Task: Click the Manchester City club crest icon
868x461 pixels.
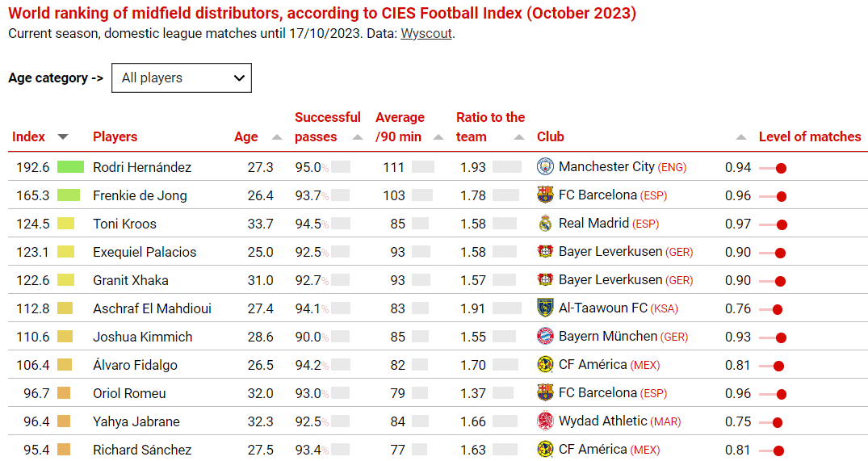Action: [545, 167]
